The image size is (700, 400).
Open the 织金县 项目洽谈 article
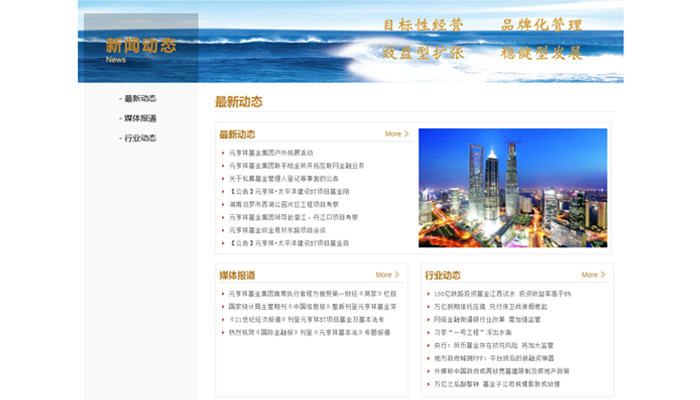[277, 230]
